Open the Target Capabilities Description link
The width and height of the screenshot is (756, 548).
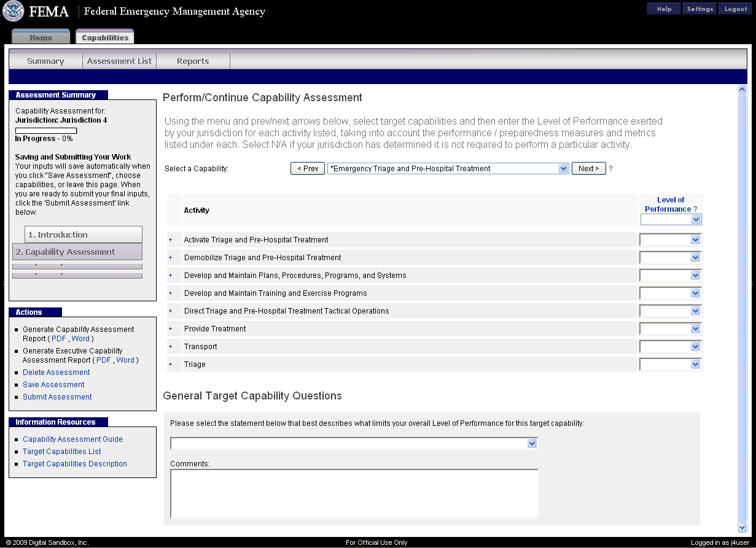point(75,464)
